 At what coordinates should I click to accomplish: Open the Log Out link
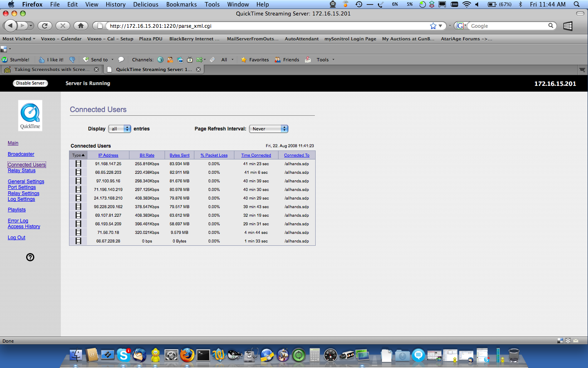pos(16,238)
